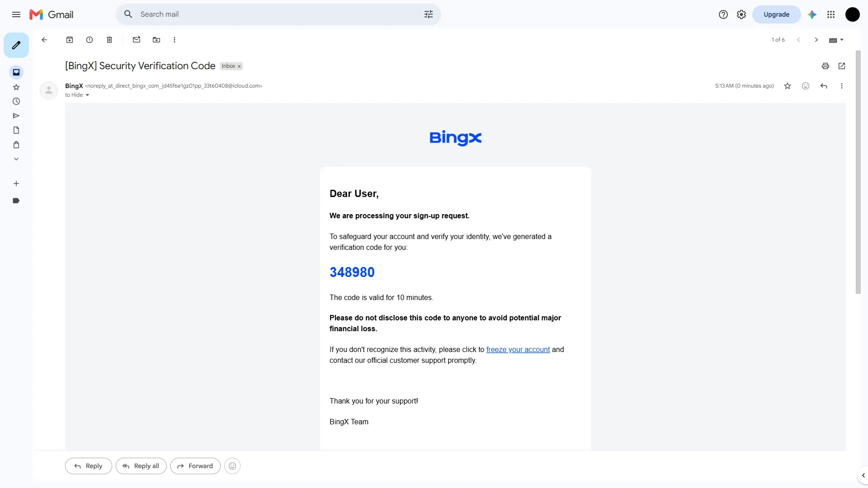Open 'freeze your account' link
Screen dimensions: 868x488
point(518,349)
